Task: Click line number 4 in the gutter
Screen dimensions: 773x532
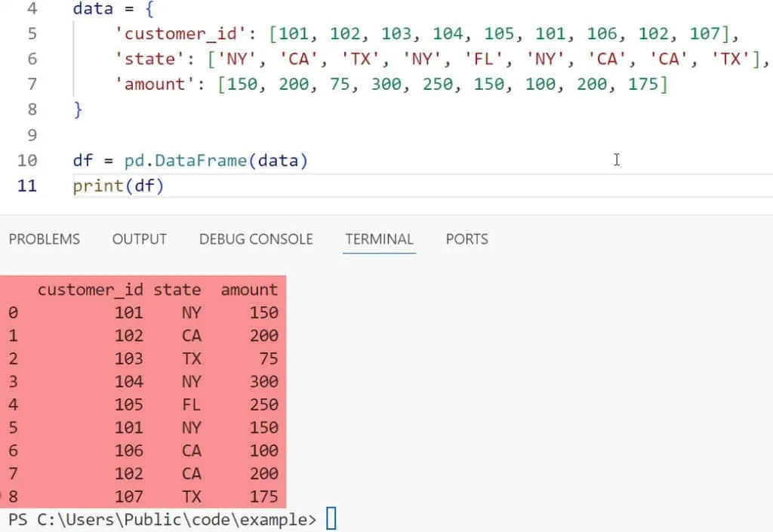Action: (32, 10)
